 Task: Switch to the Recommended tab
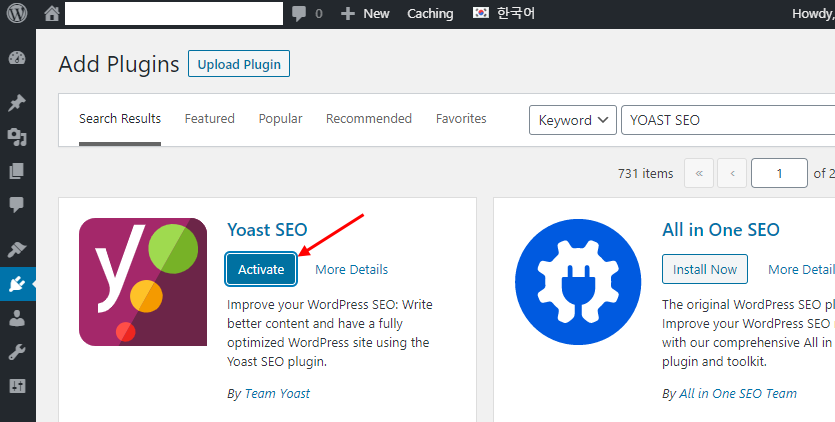point(369,119)
